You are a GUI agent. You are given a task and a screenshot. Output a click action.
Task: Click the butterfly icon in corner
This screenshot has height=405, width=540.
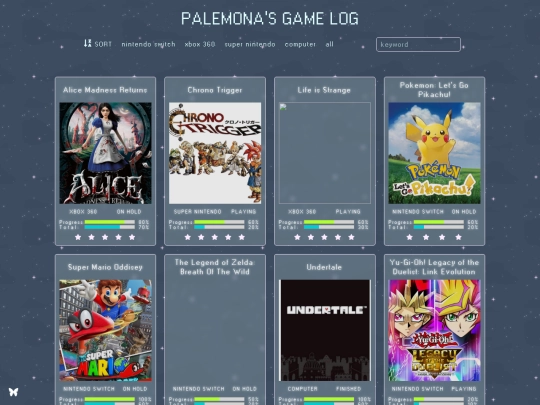[13, 392]
